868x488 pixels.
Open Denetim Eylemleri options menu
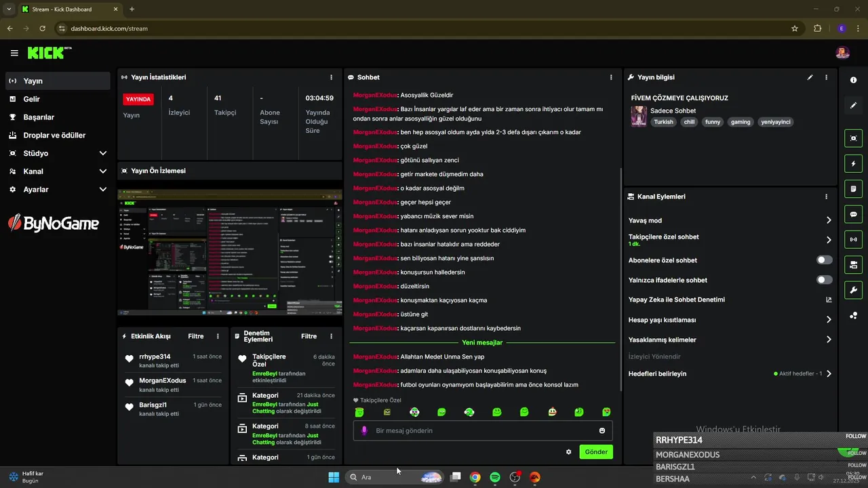[x=331, y=336]
